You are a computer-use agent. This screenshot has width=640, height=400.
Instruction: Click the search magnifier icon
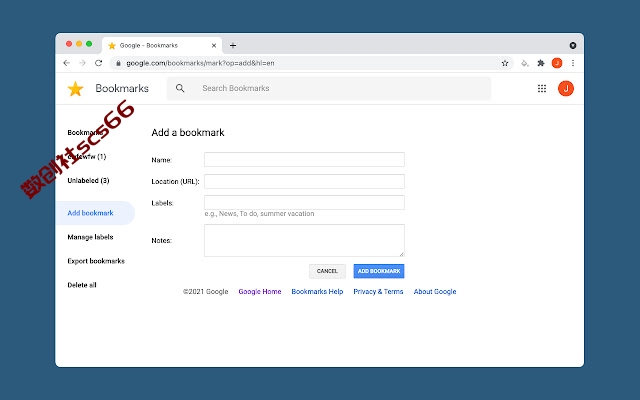pos(180,88)
